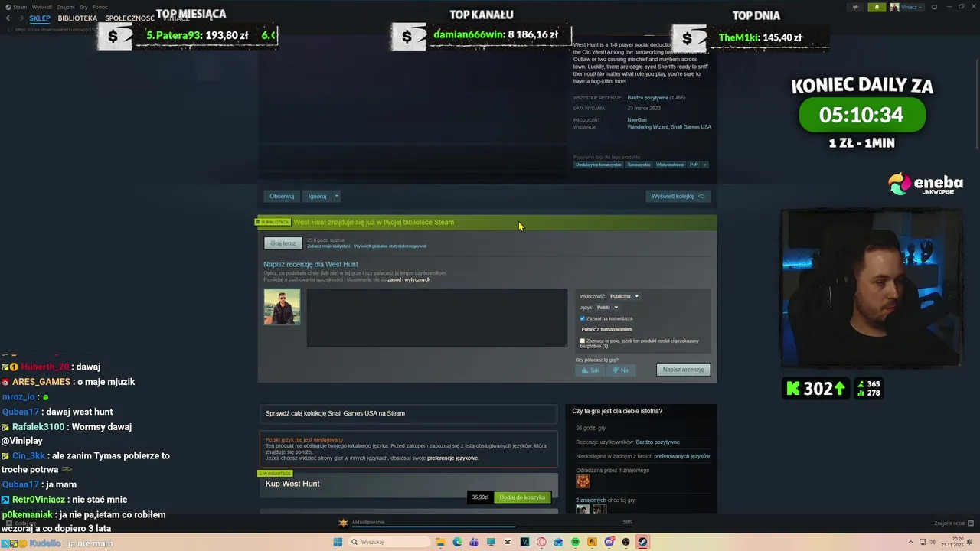
Task: Open File Explorer from the taskbar
Action: [x=440, y=542]
